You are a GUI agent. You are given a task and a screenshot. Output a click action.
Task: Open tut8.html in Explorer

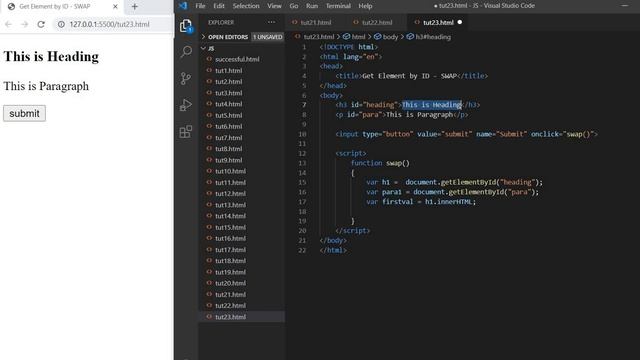242,149
